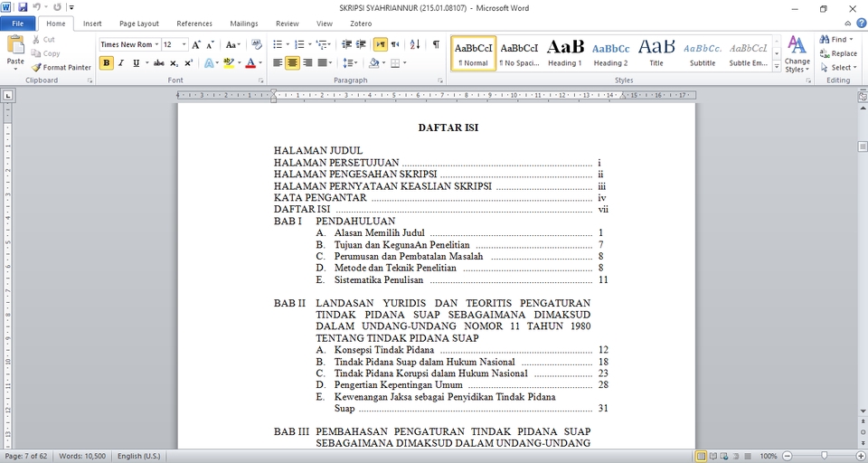Click the Undo arrow icon
Image resolution: width=868 pixels, height=463 pixels.
36,8
